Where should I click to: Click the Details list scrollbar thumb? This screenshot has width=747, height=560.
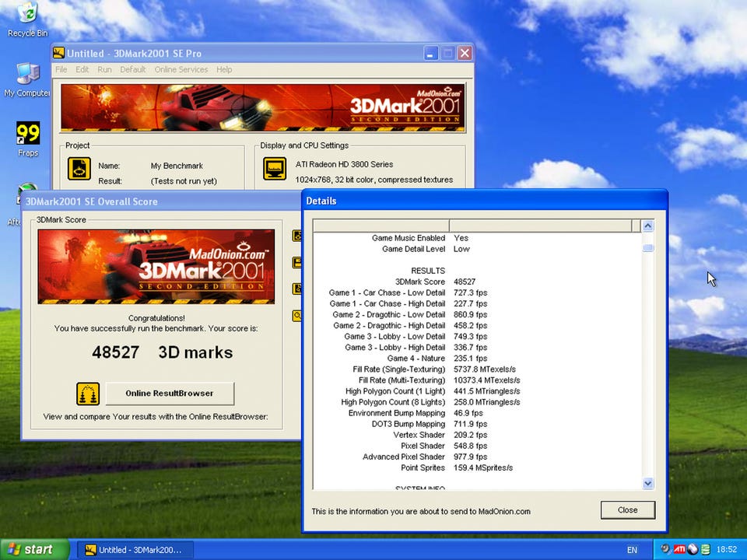647,248
